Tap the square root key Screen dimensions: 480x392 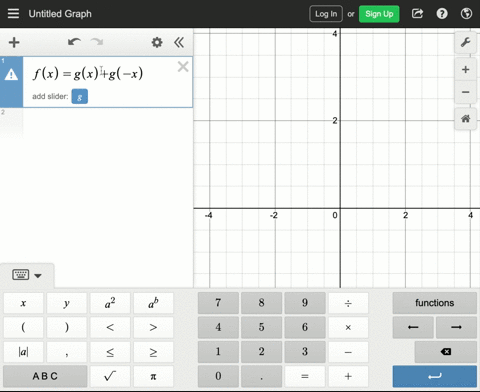click(110, 376)
